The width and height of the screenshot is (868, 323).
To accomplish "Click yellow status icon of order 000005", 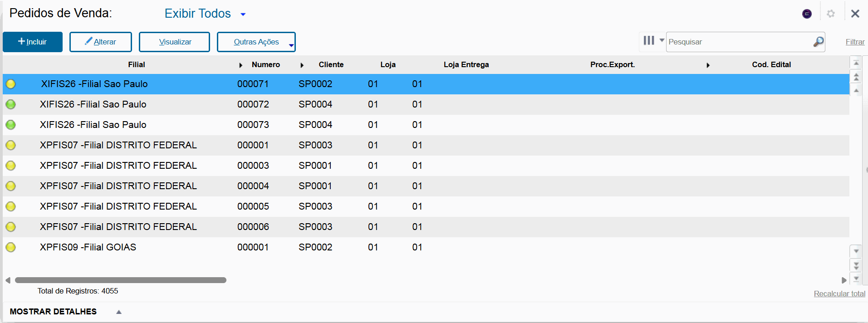I will point(11,206).
